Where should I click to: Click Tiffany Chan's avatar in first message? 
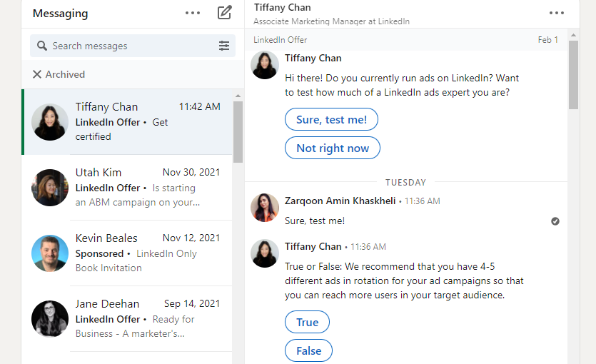(x=265, y=65)
